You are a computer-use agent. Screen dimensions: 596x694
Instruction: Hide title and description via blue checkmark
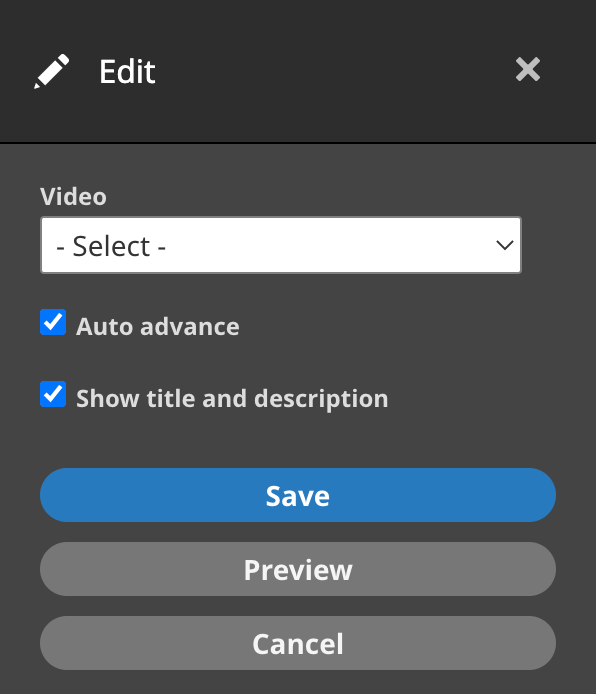pyautogui.click(x=53, y=394)
